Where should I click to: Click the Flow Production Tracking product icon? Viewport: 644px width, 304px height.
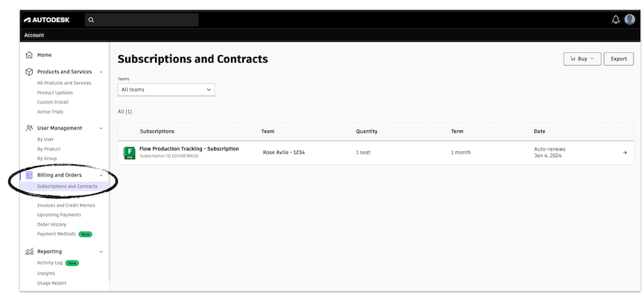click(129, 153)
